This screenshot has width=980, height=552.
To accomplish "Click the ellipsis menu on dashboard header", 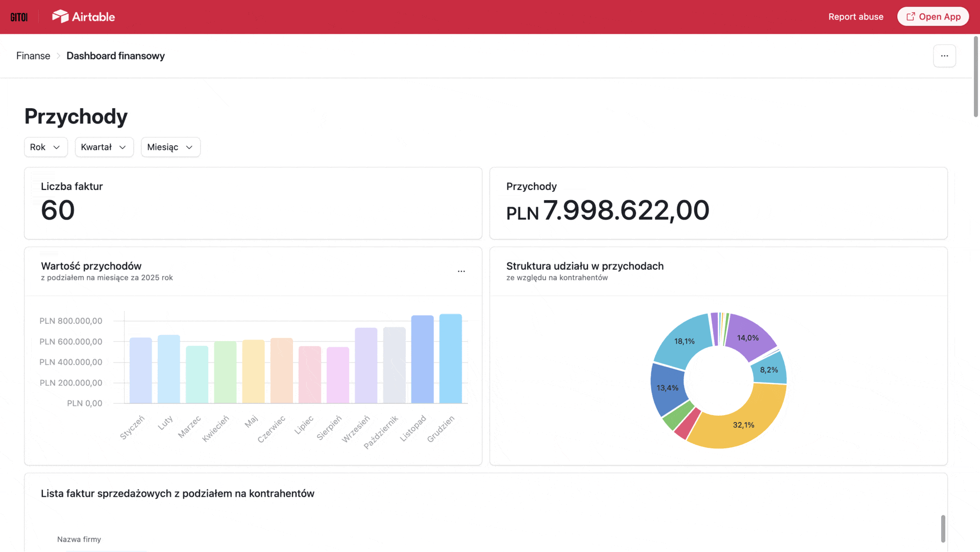I will [x=944, y=56].
